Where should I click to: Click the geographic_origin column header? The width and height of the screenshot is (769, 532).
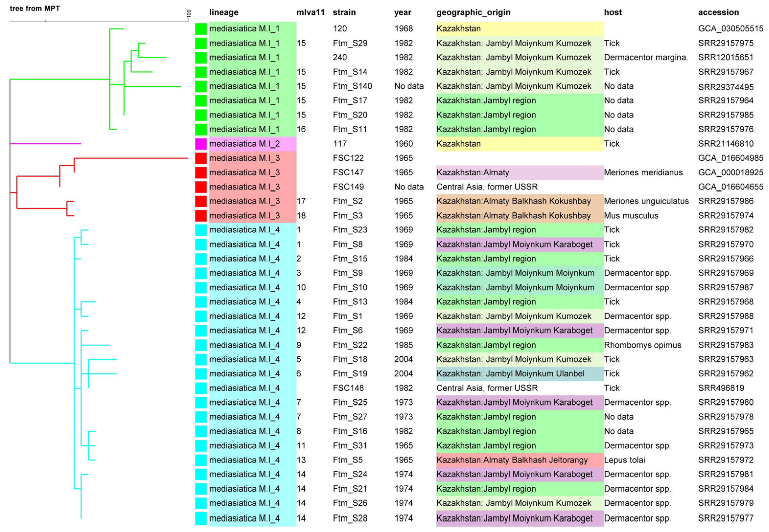pos(473,12)
